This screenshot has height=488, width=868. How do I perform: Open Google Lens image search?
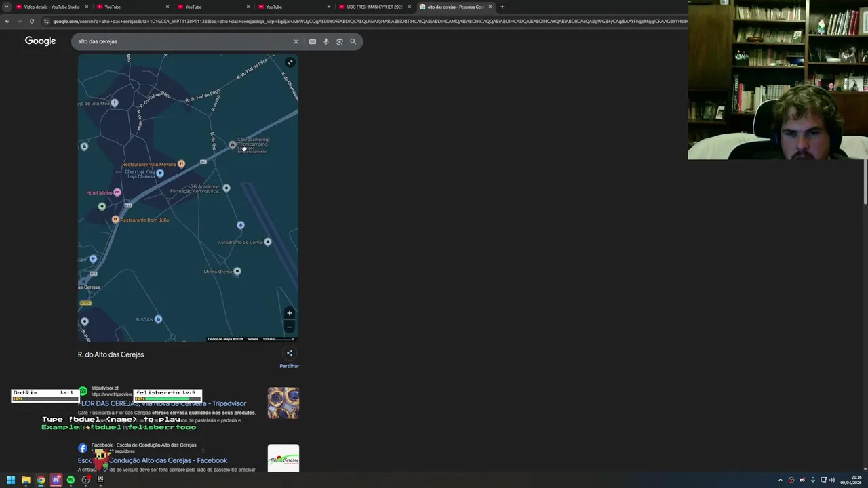click(340, 41)
